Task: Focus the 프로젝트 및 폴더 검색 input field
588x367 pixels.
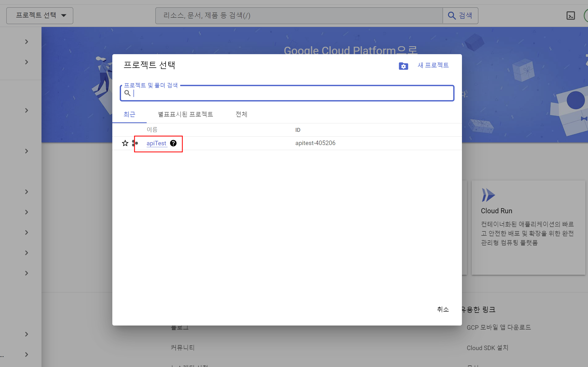Action: tap(291, 93)
